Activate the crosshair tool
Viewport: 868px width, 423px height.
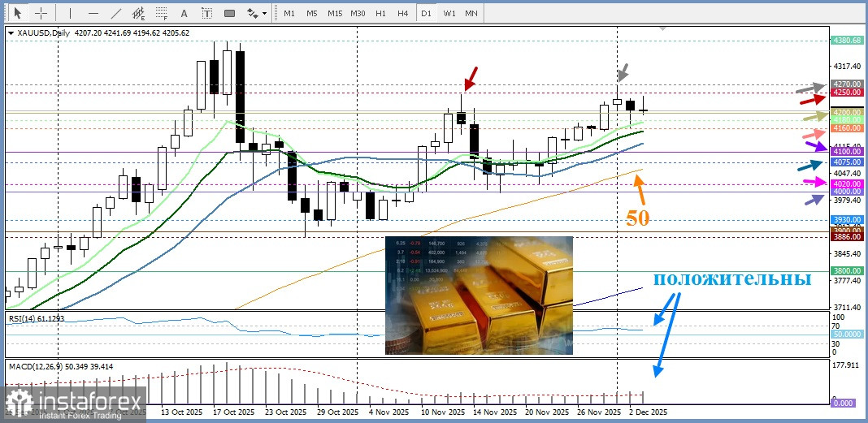point(41,13)
